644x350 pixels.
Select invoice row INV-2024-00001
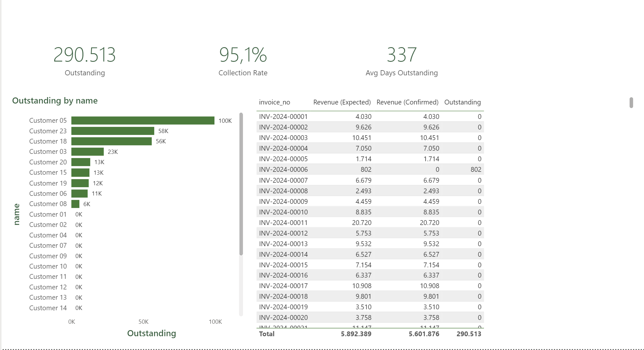pyautogui.click(x=370, y=117)
